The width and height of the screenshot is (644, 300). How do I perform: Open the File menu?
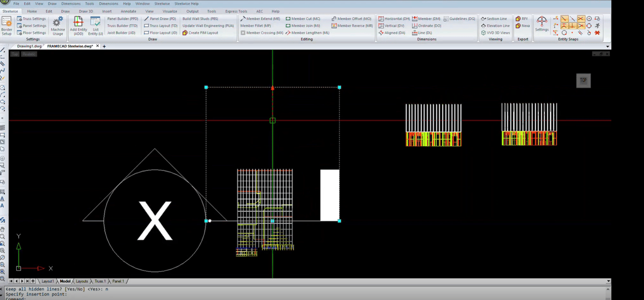click(x=17, y=4)
